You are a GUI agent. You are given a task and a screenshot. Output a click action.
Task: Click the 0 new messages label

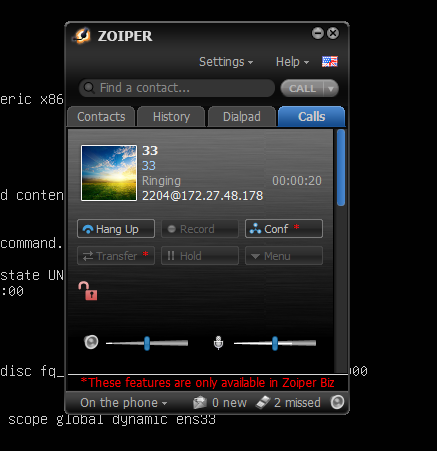pyautogui.click(x=229, y=403)
